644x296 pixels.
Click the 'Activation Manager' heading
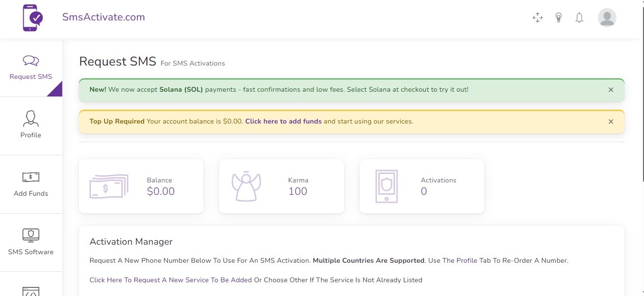pyautogui.click(x=131, y=242)
